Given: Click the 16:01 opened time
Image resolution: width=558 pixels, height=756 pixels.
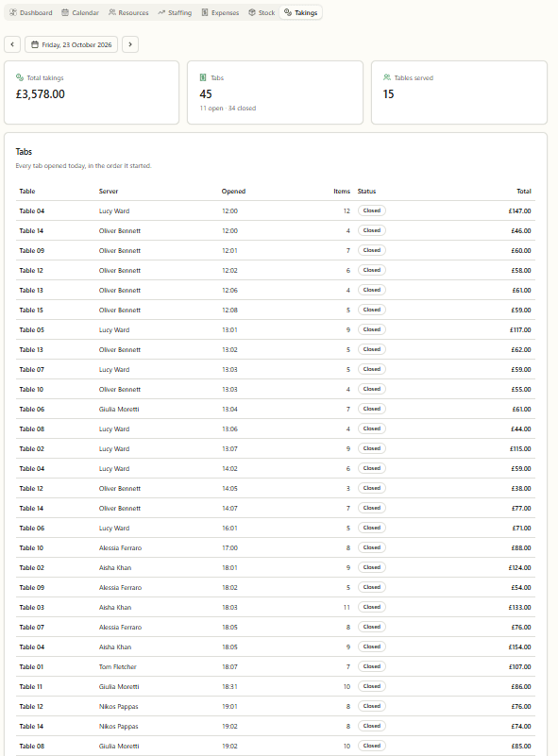Looking at the screenshot, I should tap(229, 528).
